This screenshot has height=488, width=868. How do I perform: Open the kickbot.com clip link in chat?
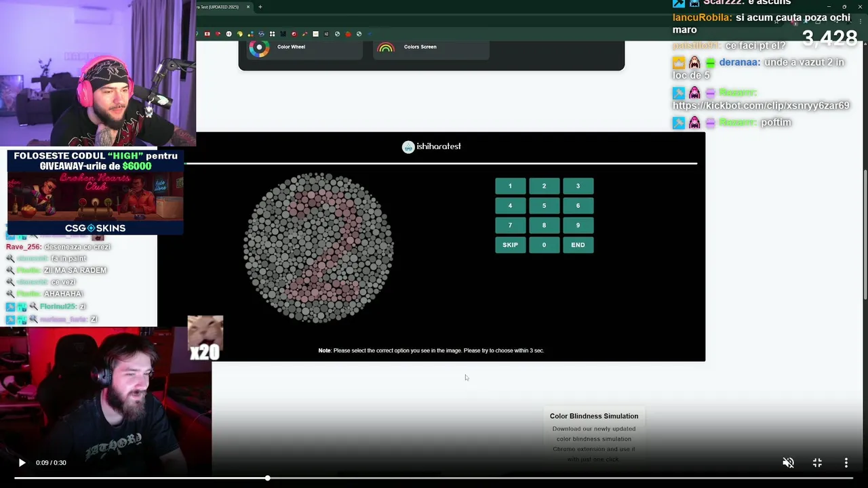761,106
